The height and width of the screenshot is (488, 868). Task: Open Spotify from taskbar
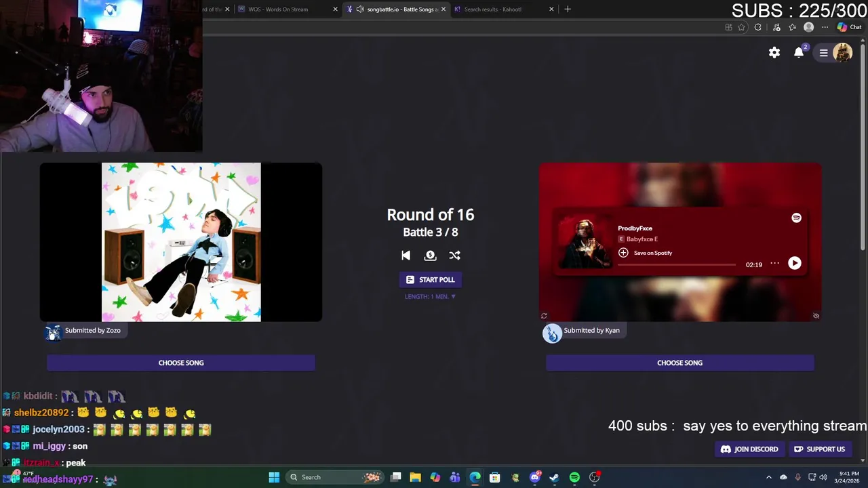click(574, 477)
